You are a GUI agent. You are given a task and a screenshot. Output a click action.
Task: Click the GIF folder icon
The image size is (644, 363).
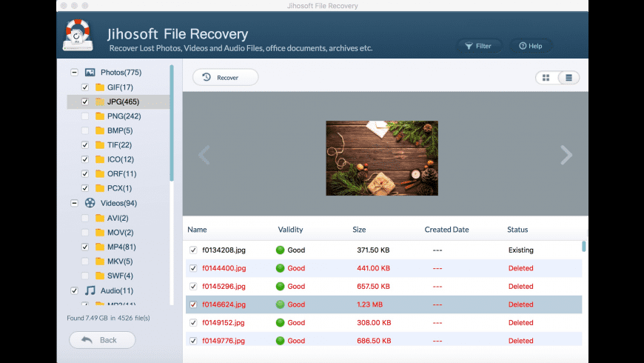pyautogui.click(x=100, y=87)
